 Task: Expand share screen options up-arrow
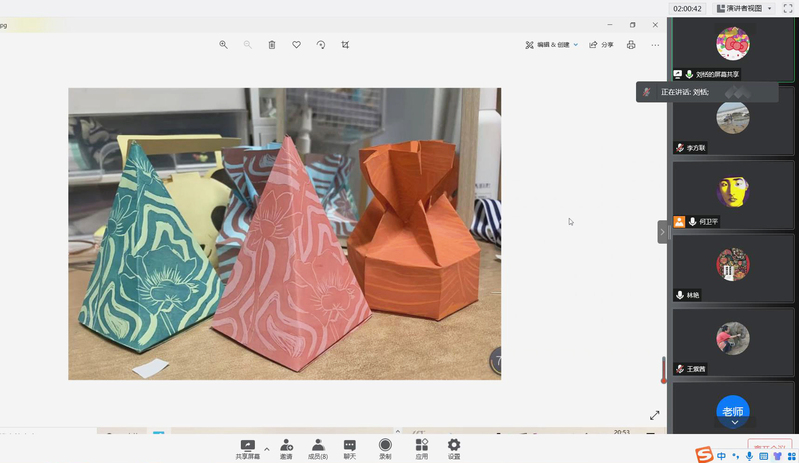click(267, 449)
